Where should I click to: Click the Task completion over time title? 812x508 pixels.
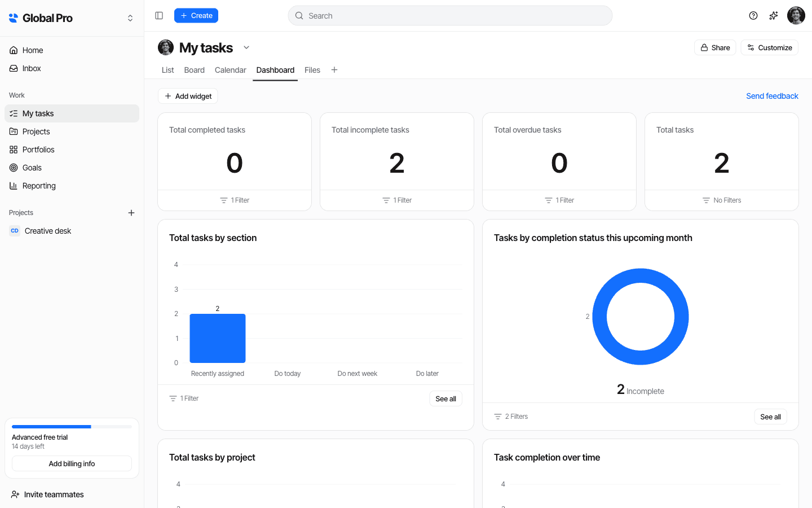(547, 457)
